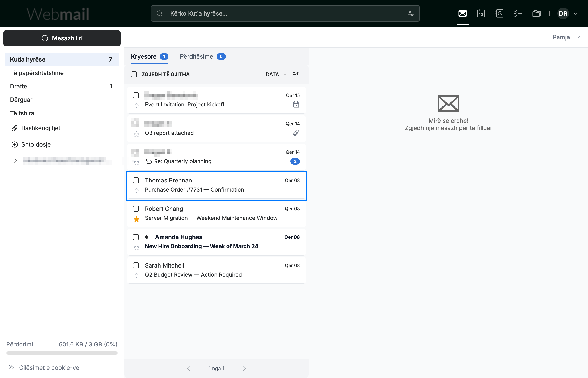The image size is (588, 378).
Task: Open the Calendar app icon
Action: (x=481, y=13)
